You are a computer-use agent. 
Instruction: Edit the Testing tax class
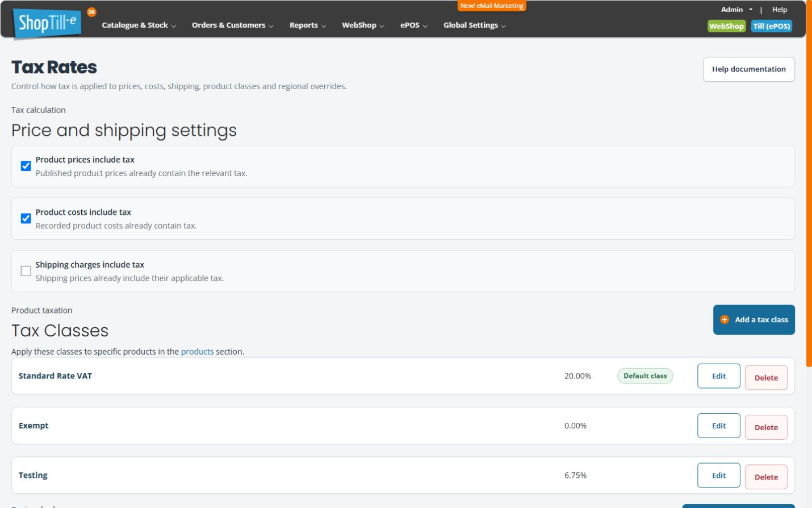[718, 476]
